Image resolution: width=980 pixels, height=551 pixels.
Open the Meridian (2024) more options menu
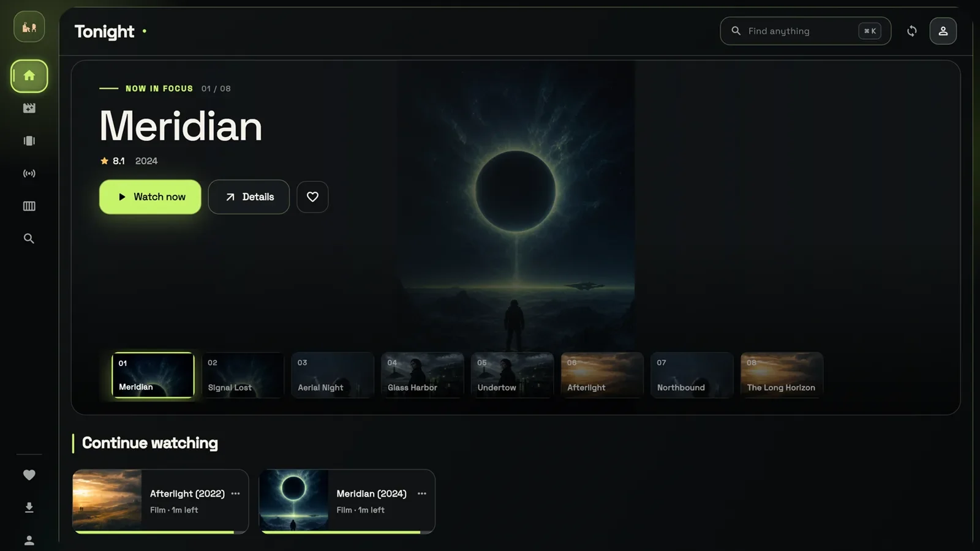click(x=422, y=493)
